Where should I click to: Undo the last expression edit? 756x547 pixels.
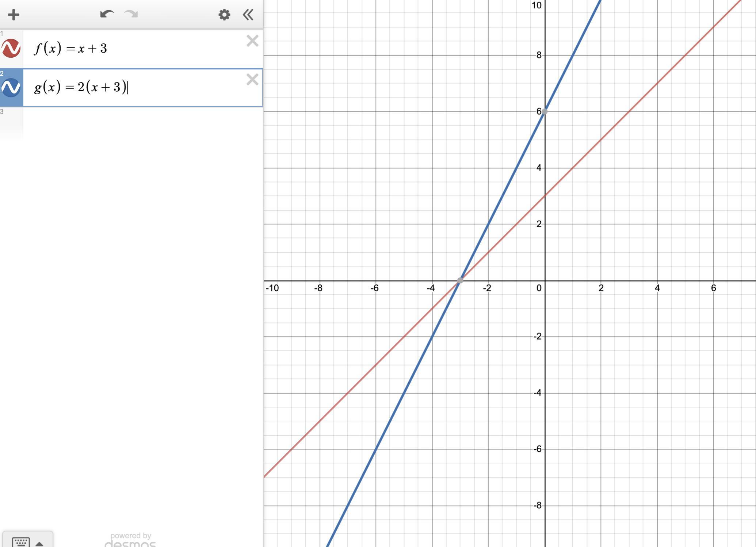tap(107, 15)
